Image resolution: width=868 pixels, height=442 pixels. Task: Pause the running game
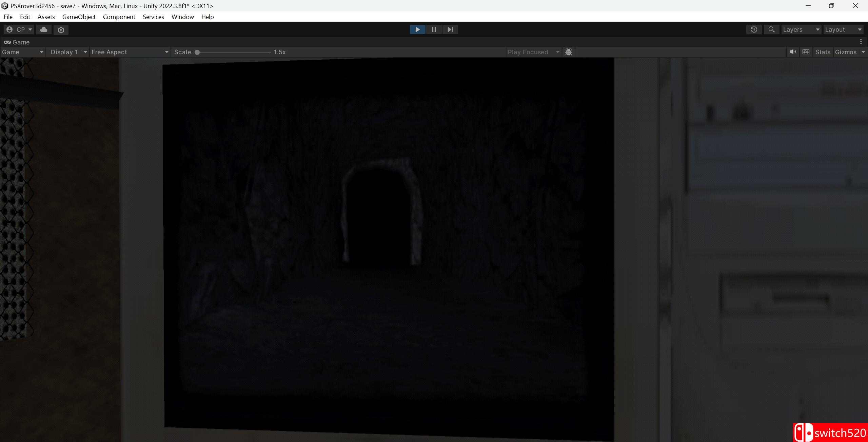coord(434,29)
